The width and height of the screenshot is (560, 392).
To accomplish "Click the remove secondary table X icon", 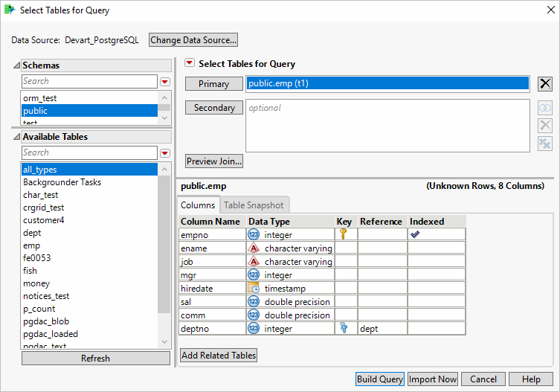I will tap(545, 126).
